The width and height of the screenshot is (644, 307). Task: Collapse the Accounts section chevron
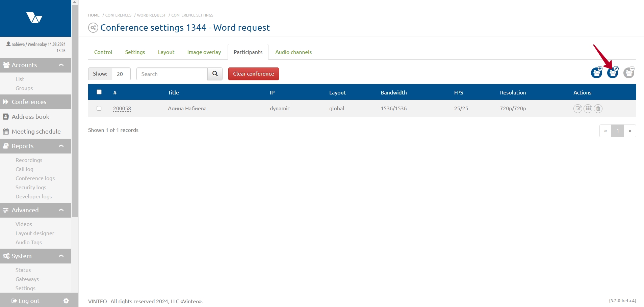click(61, 65)
